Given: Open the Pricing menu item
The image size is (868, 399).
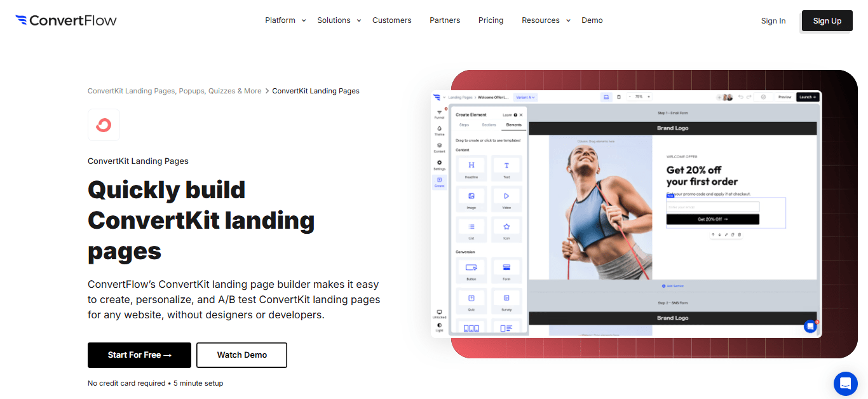Looking at the screenshot, I should [x=491, y=20].
